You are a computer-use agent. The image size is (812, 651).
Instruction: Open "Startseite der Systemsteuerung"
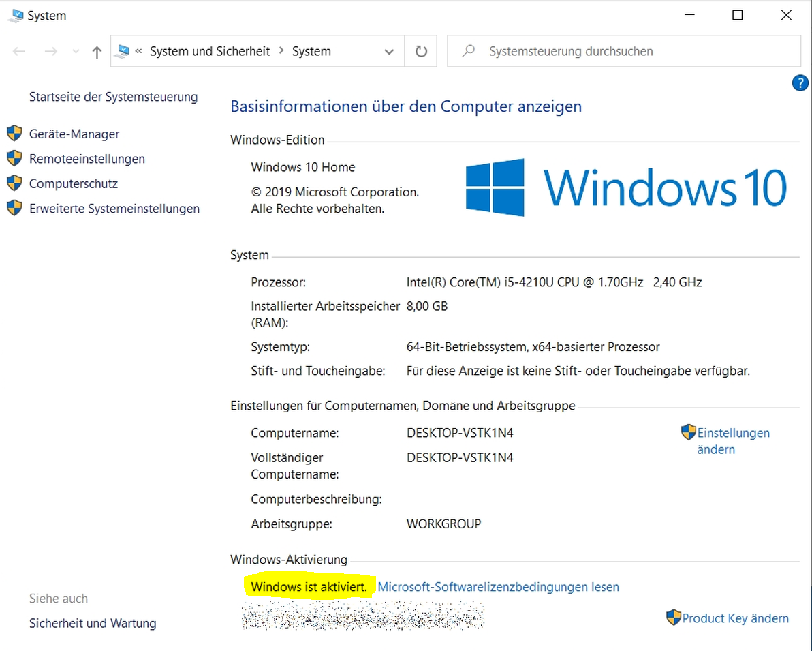coord(113,97)
